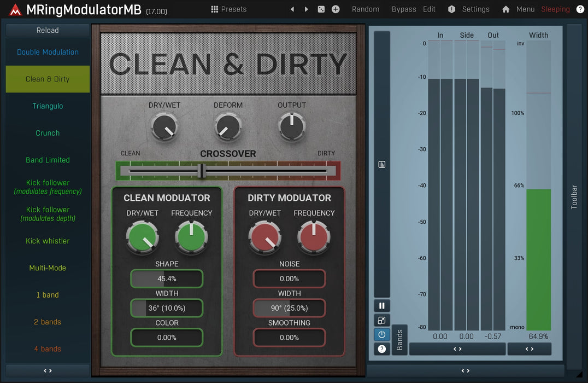Image resolution: width=588 pixels, height=383 pixels.
Task: Pause metering with the pause icon
Action: [381, 305]
